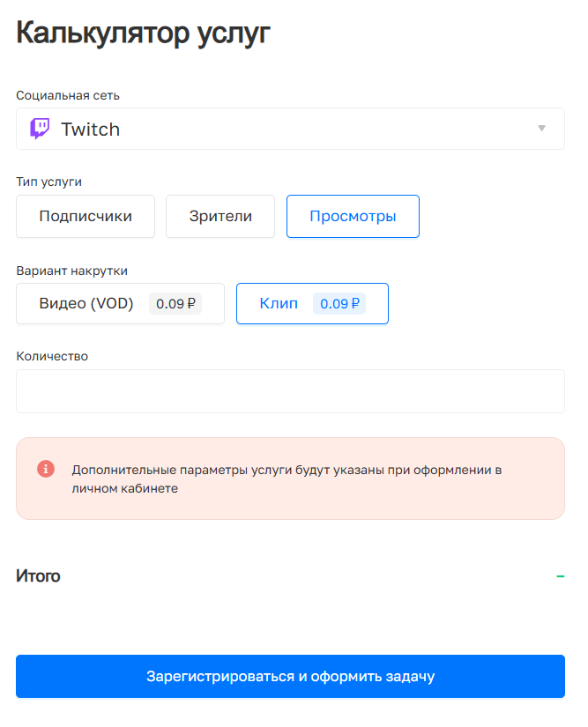Click the 0.09 ₽ badge on Видео (VOD)
The width and height of the screenshot is (588, 727).
(175, 304)
